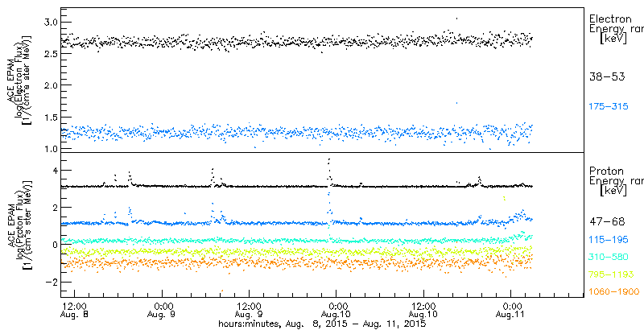Click the proton energy label 47-68

[x=607, y=222]
